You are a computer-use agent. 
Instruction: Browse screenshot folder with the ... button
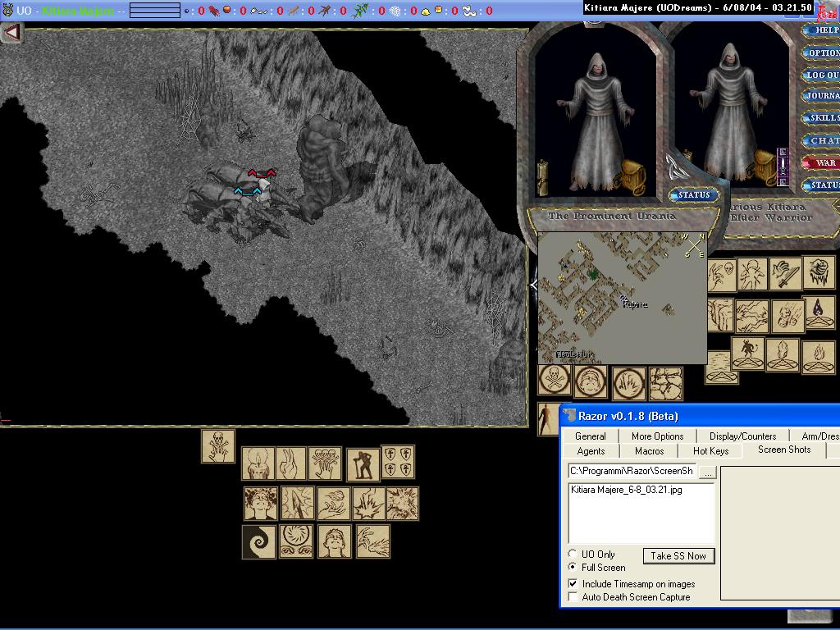708,472
